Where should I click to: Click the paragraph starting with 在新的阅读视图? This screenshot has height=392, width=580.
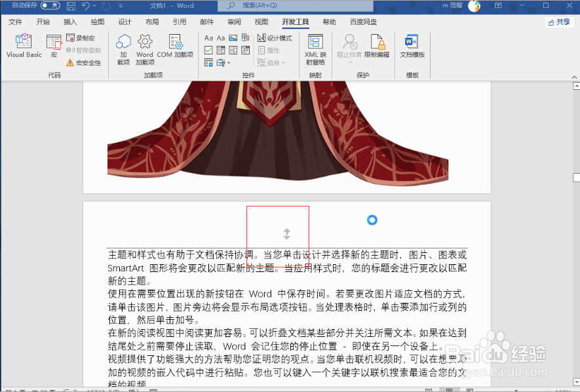288,340
